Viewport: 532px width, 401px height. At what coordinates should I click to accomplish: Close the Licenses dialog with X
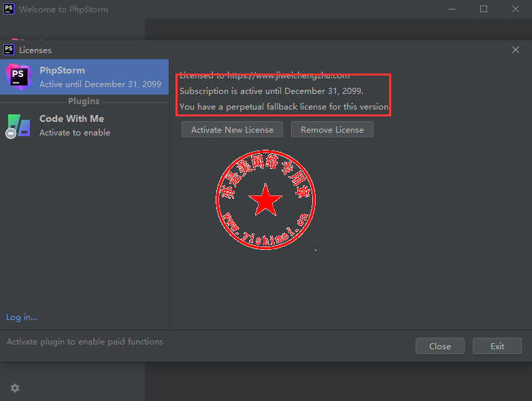coord(516,50)
